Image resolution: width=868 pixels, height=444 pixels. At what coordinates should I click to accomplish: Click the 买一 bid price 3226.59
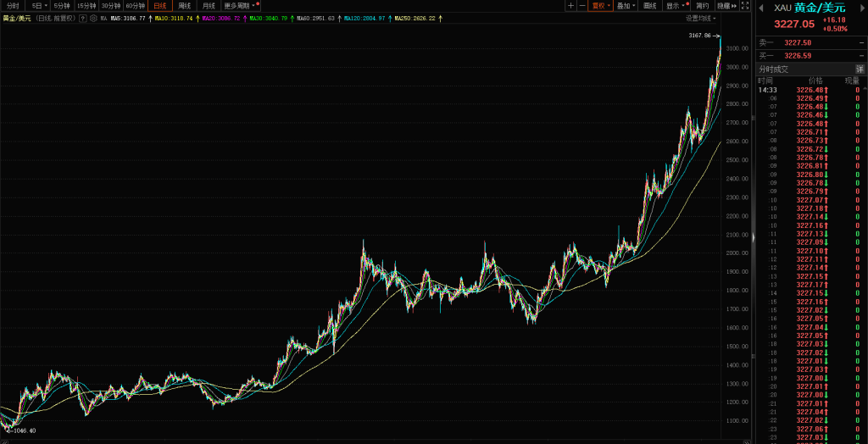(x=798, y=55)
